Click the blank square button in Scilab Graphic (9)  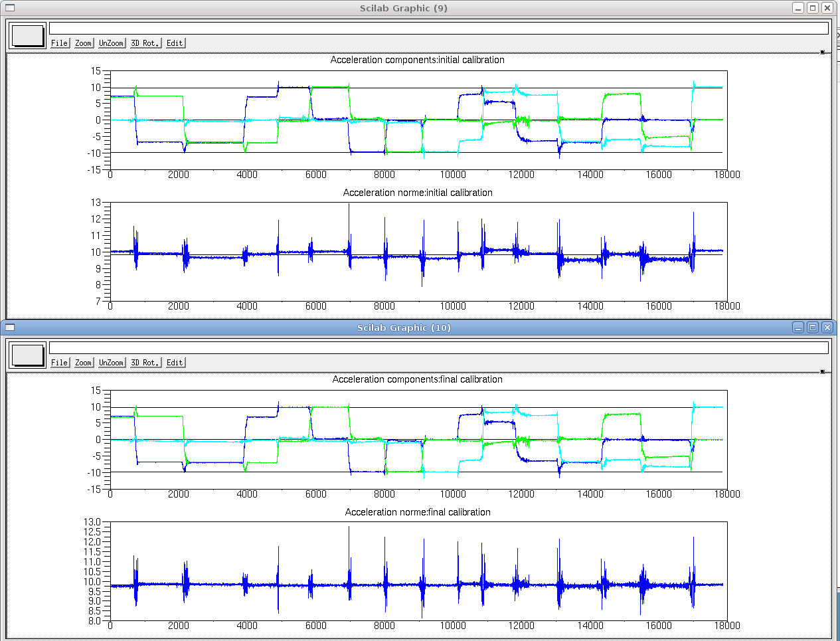tap(28, 36)
